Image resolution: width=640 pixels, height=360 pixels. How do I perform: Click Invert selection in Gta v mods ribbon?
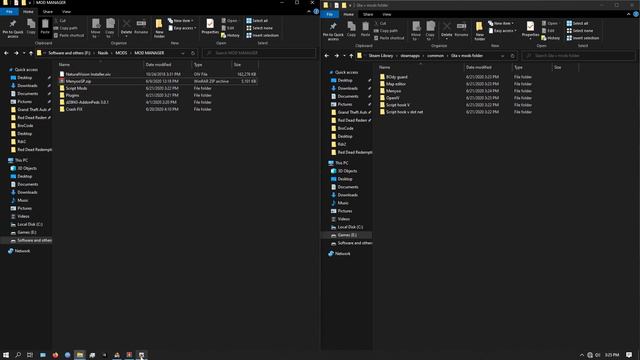point(583,38)
